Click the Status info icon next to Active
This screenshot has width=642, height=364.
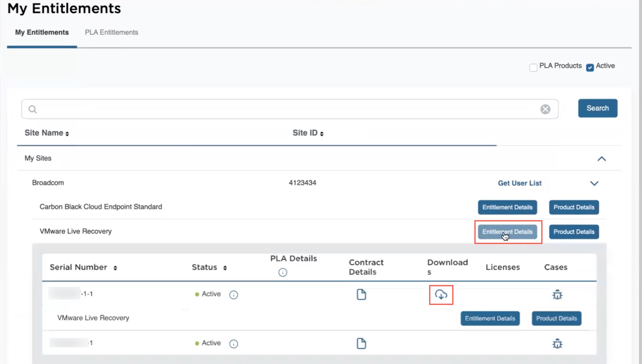(x=234, y=294)
